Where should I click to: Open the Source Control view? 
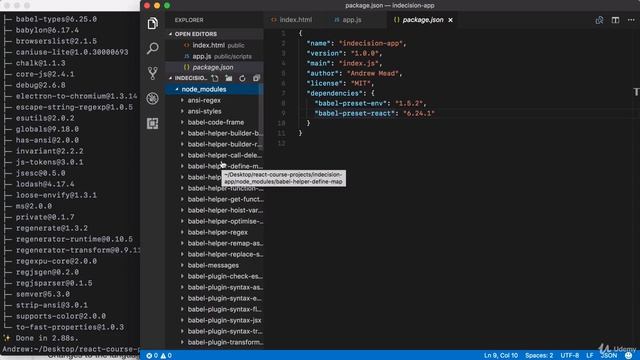click(x=153, y=73)
